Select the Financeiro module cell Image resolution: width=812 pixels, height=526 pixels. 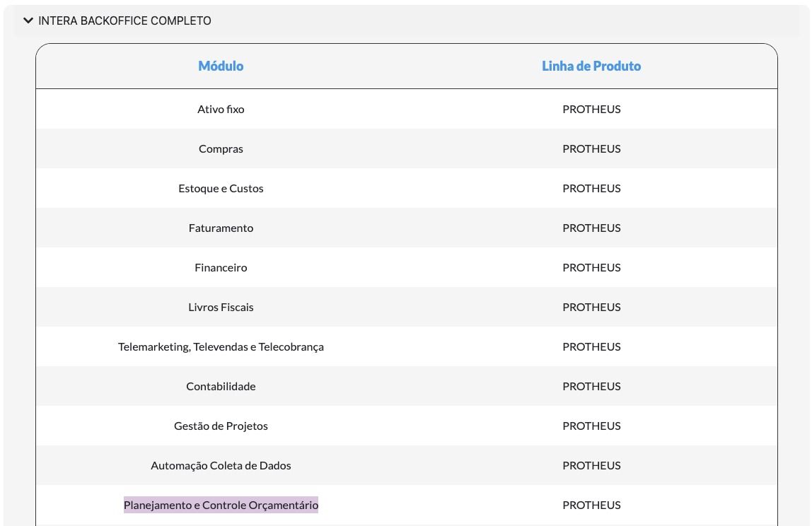coord(221,268)
